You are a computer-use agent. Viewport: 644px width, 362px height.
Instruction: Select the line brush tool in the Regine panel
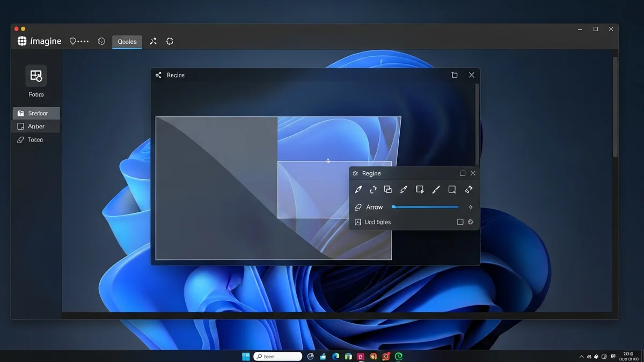pos(436,189)
